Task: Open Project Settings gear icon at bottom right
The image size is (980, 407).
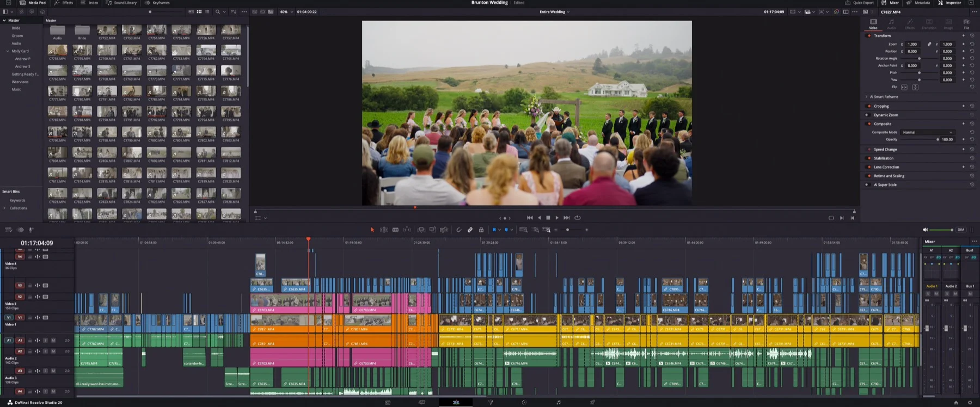Action: [x=970, y=403]
